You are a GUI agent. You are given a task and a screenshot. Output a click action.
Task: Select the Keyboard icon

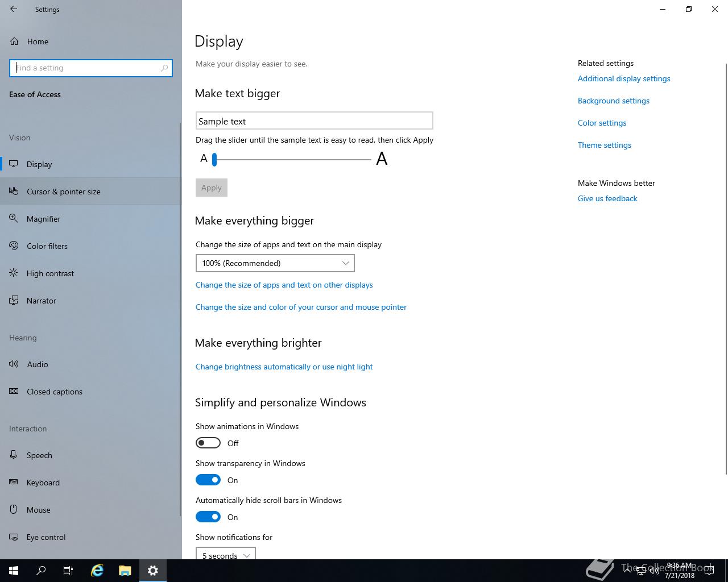(14, 483)
